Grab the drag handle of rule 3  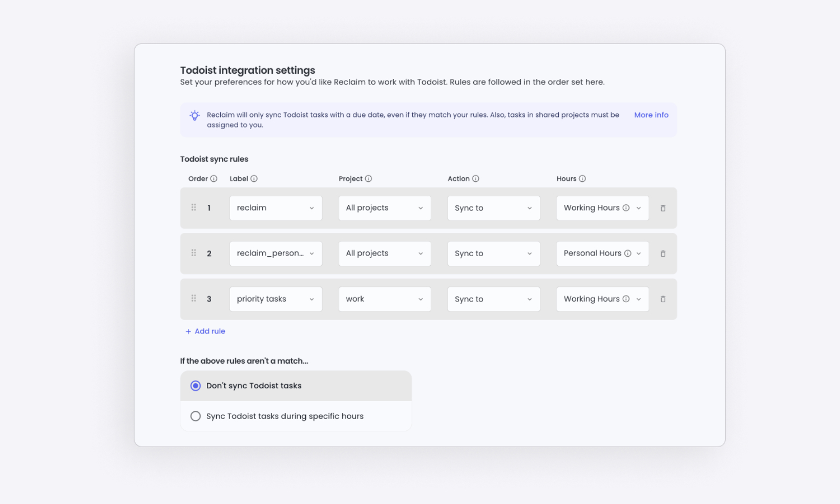(x=194, y=299)
